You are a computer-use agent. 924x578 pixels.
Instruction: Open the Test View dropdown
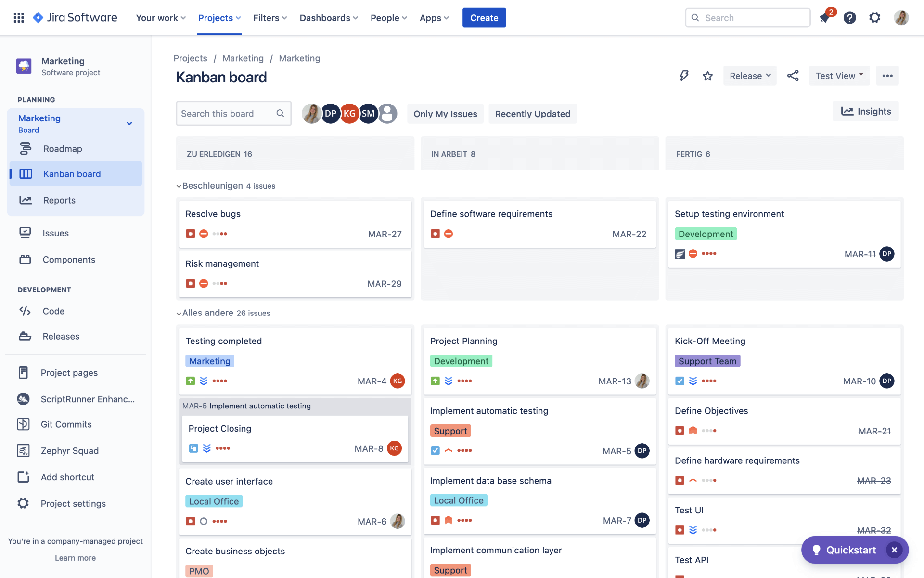tap(839, 75)
